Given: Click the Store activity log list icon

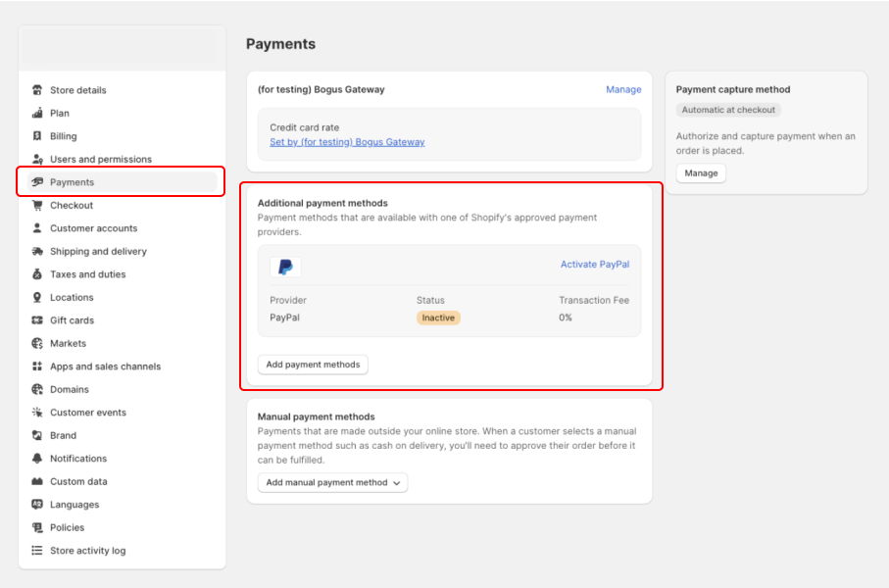Looking at the screenshot, I should [37, 551].
